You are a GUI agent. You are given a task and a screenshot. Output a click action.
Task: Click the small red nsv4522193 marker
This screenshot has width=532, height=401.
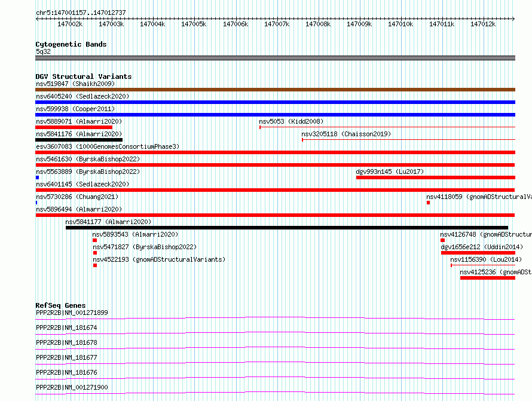95,265
